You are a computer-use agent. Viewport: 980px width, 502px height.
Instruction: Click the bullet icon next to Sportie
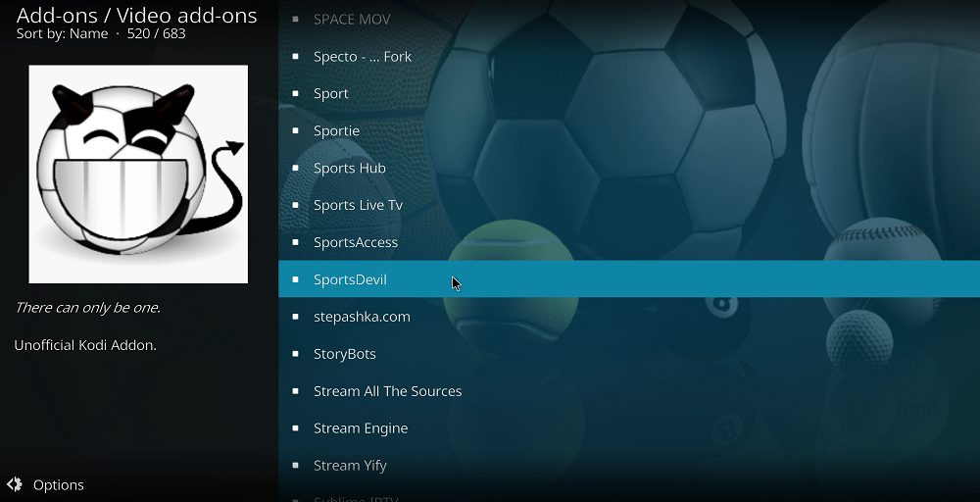(295, 130)
